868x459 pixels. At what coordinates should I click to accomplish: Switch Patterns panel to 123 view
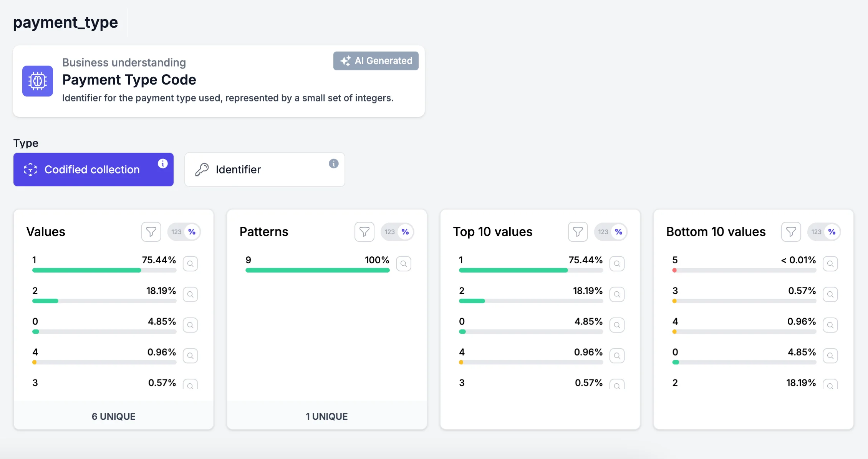390,231
